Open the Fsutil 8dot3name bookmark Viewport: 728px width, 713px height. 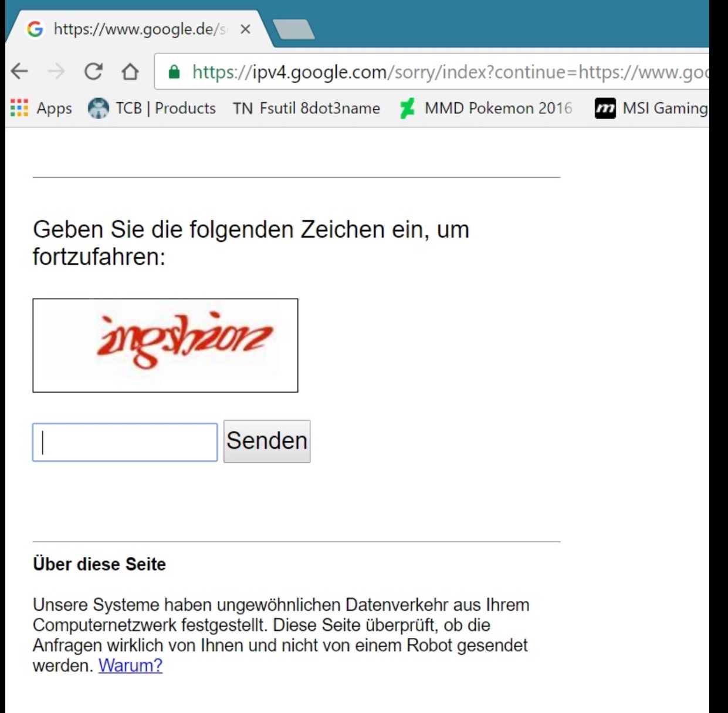pos(306,109)
